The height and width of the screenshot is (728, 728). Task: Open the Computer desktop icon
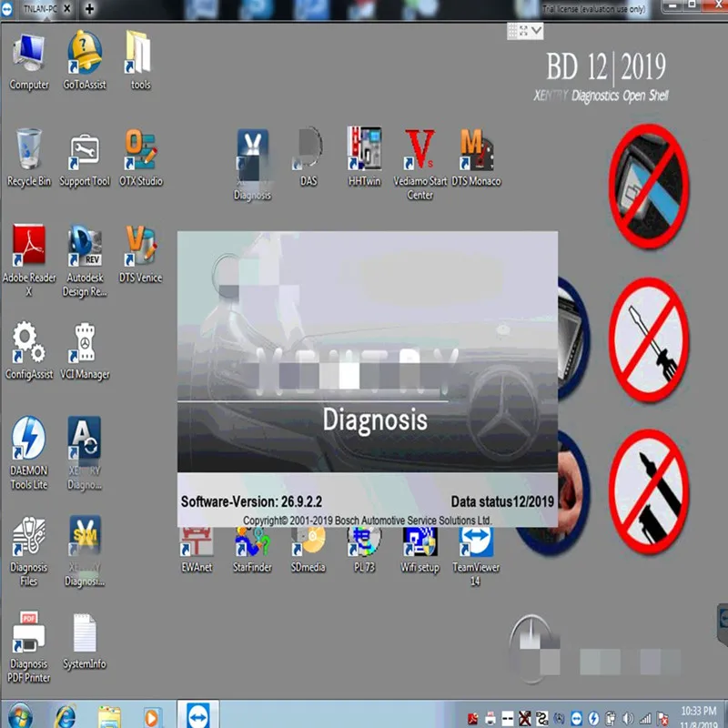(x=29, y=61)
